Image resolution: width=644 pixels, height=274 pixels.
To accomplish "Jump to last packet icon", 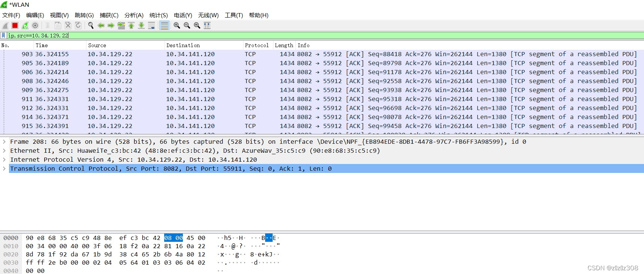I will [x=141, y=25].
